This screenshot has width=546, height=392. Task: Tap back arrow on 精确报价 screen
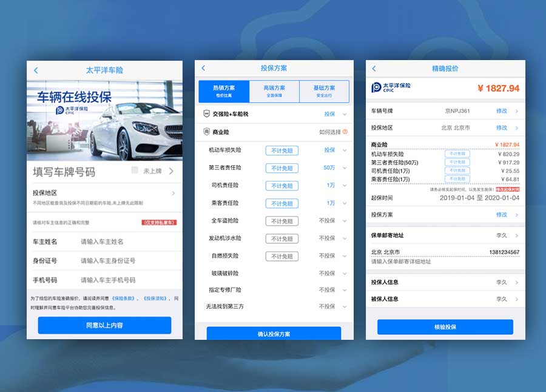pyautogui.click(x=374, y=69)
